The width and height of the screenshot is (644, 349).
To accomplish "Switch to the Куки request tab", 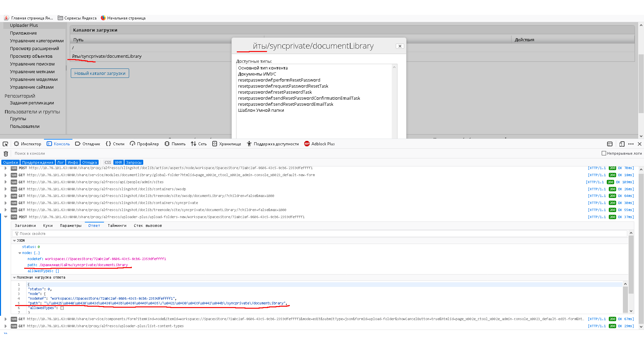I will pos(48,226).
